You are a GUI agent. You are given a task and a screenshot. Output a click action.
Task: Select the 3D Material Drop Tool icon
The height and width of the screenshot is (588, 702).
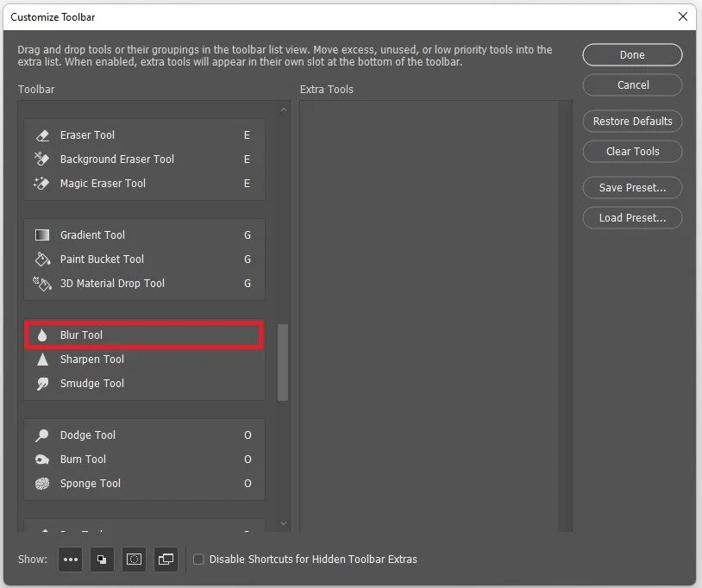pyautogui.click(x=42, y=283)
